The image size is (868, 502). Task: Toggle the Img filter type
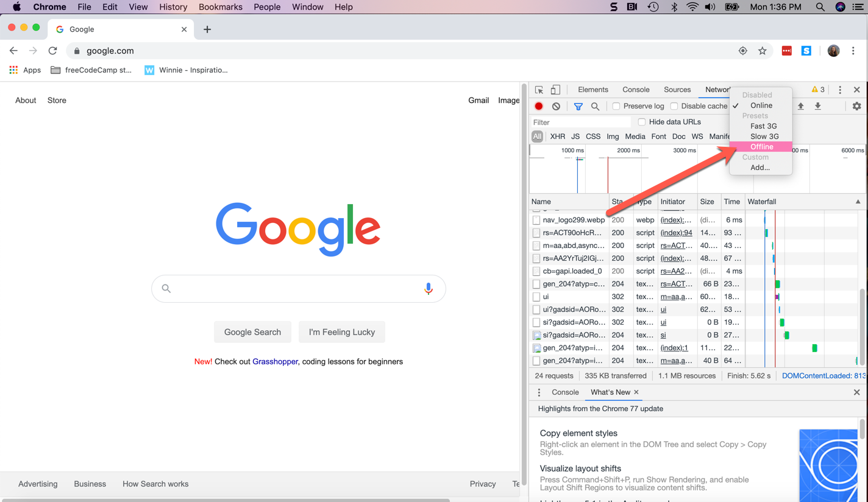click(x=613, y=136)
